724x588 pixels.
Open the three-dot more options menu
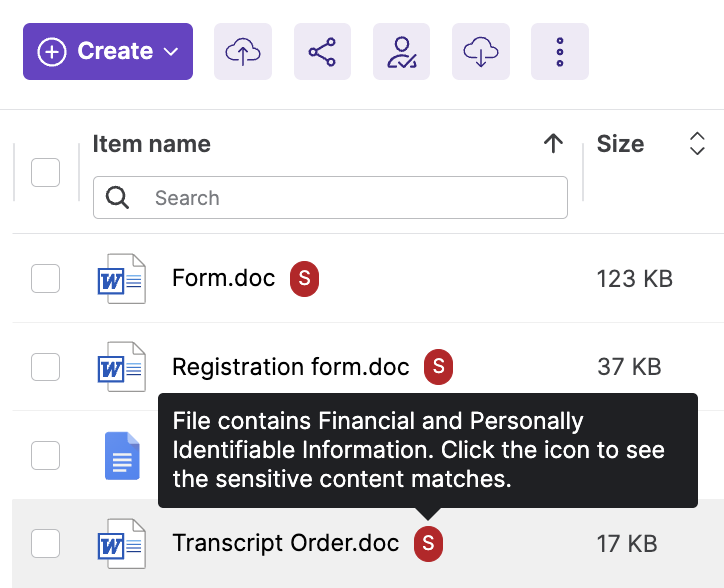pos(560,51)
